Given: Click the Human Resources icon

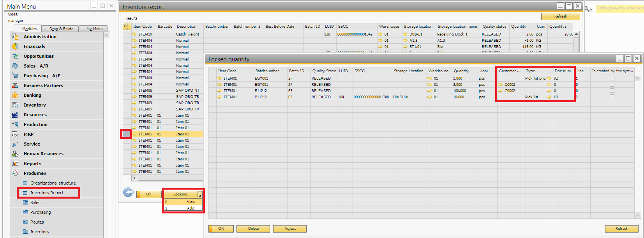Looking at the screenshot, I should click(15, 154).
